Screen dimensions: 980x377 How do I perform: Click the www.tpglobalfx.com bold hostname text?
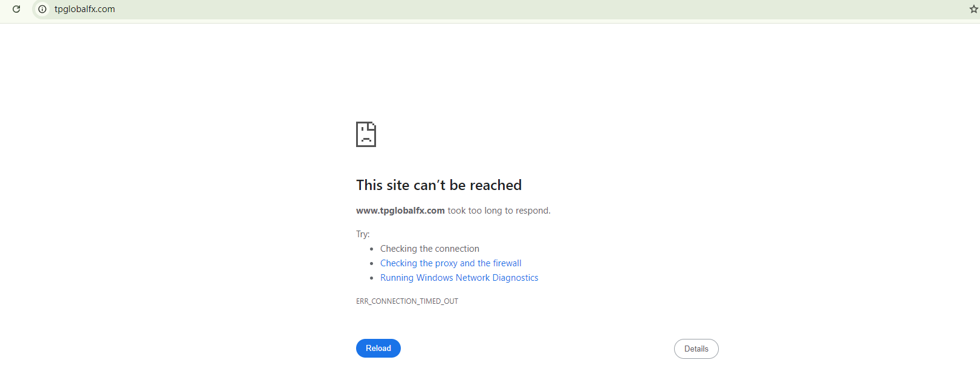tap(400, 211)
